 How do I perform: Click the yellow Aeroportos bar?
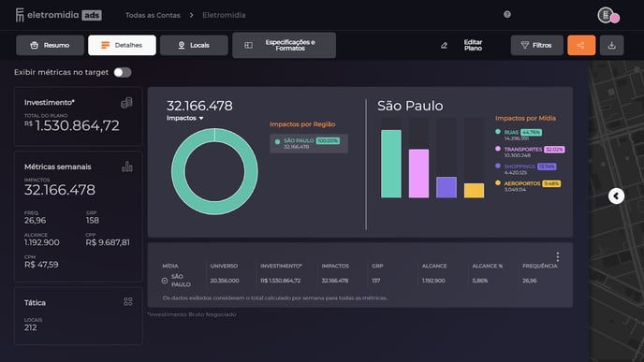coord(474,191)
